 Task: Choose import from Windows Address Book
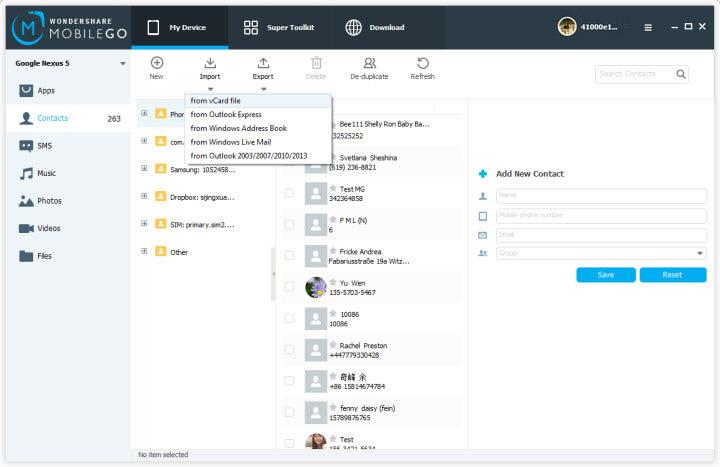[x=258, y=128]
